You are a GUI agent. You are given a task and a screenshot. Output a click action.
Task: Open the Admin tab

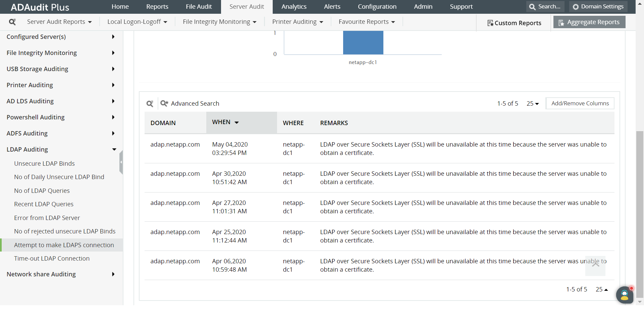pos(423,7)
